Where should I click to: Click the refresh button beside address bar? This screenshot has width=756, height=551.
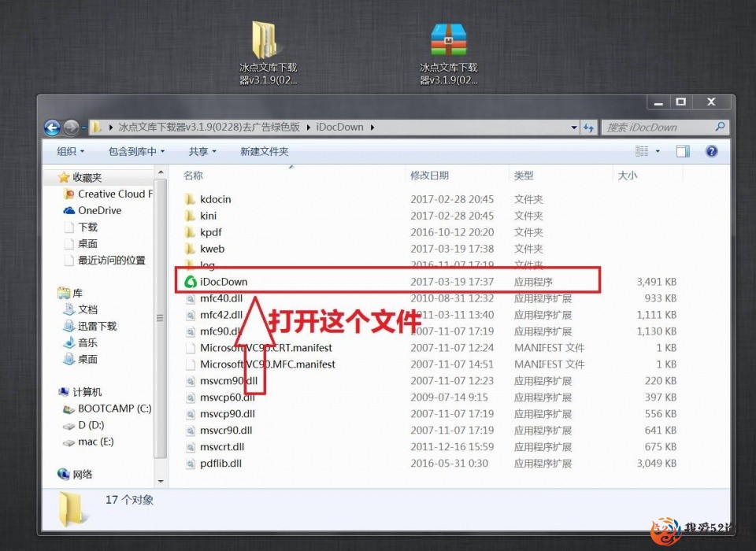pos(588,128)
